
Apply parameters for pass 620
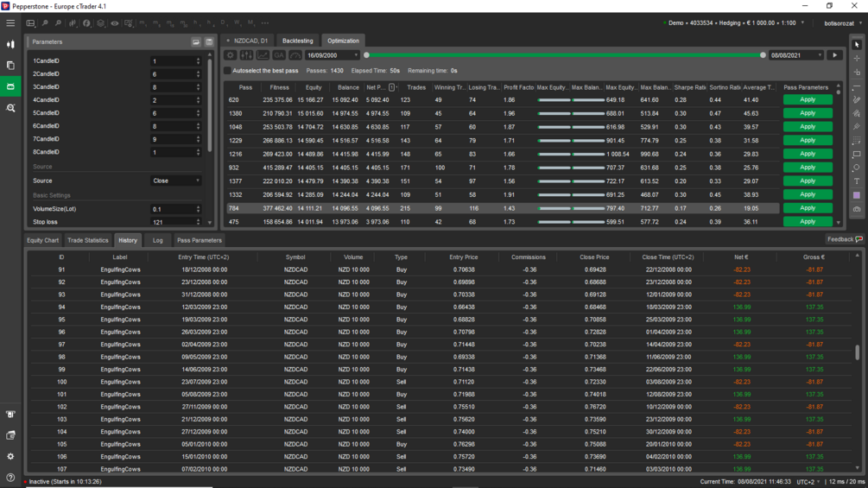[x=808, y=99]
